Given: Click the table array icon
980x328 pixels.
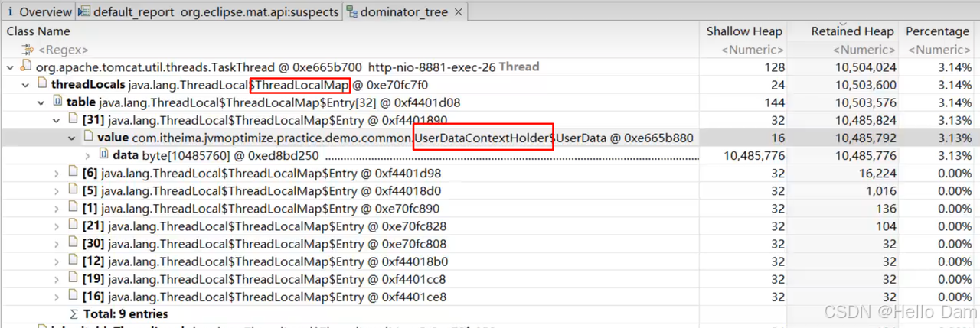Looking at the screenshot, I should (x=57, y=102).
